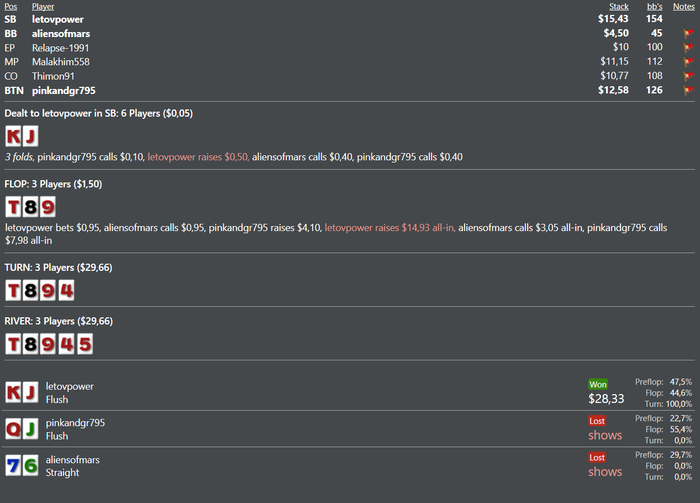Open the note icon for aliensofmars
This screenshot has width=700, height=503.
[687, 33]
